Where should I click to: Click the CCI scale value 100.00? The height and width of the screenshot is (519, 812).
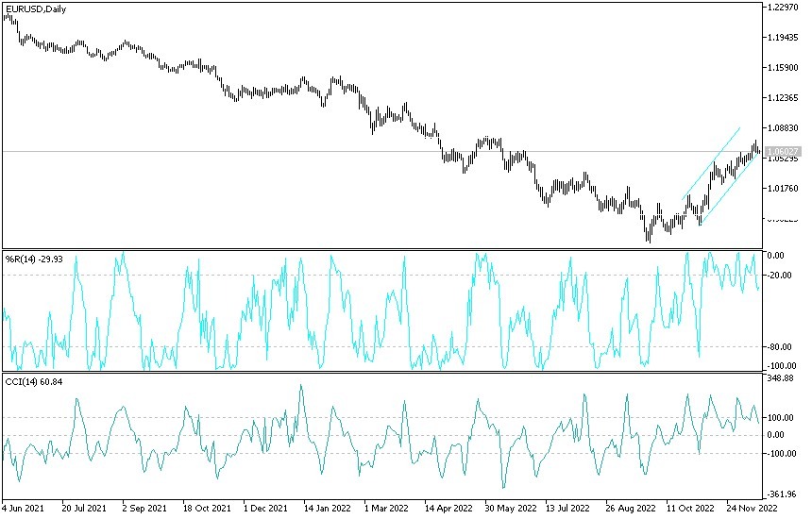tap(781, 418)
